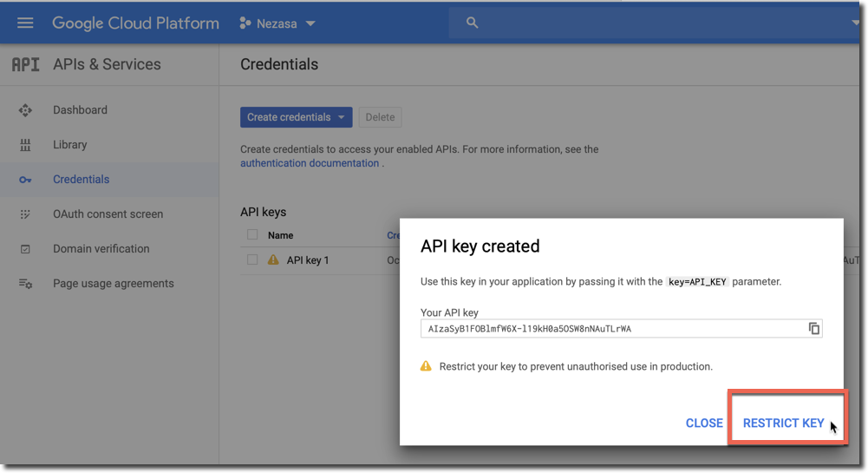The image size is (868, 473).
Task: Click the API key value field
Action: [x=621, y=329]
